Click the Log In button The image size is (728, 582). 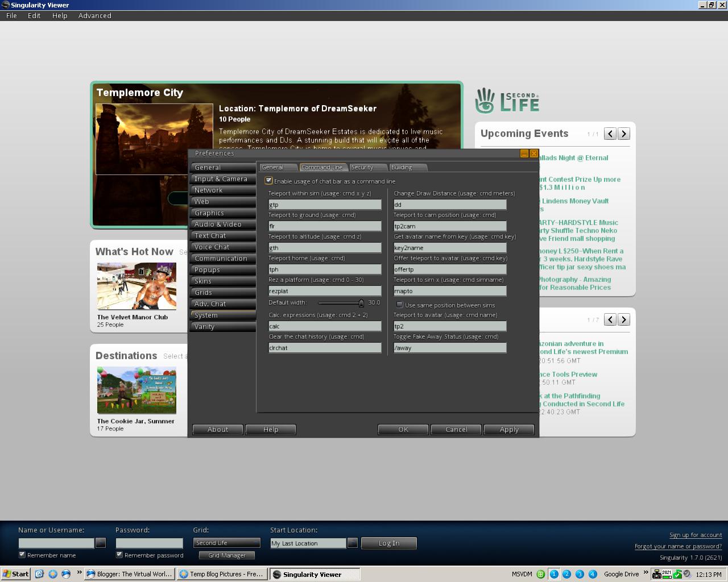(389, 543)
